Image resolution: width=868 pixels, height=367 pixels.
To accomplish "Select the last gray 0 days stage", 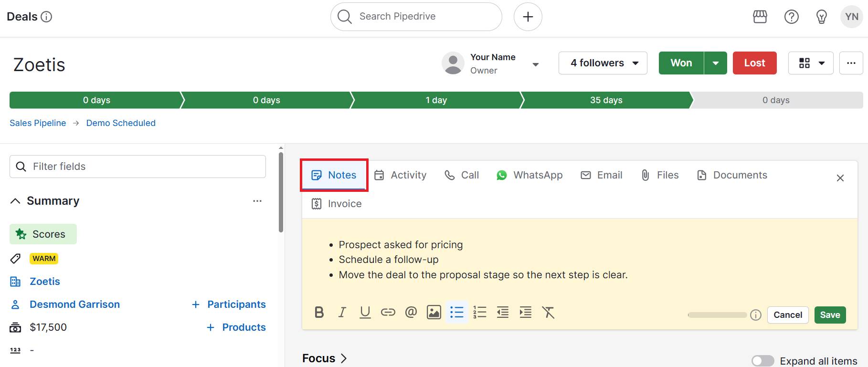I will click(x=776, y=100).
